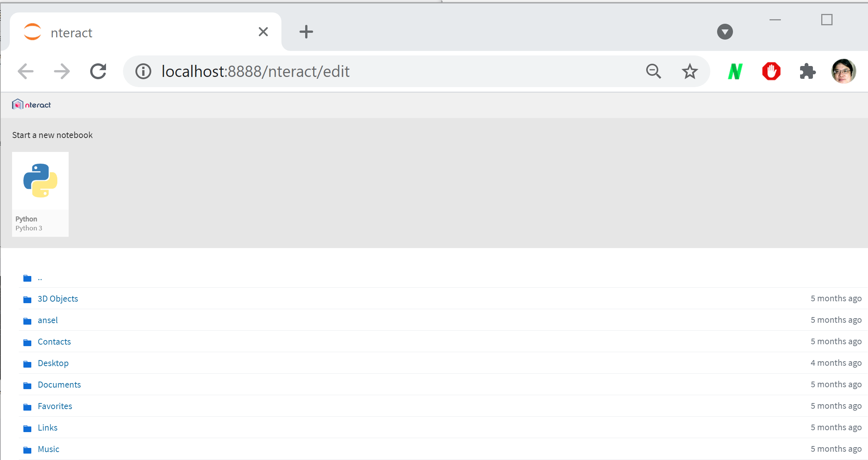
Task: Go back using the browser back arrow
Action: (x=26, y=71)
